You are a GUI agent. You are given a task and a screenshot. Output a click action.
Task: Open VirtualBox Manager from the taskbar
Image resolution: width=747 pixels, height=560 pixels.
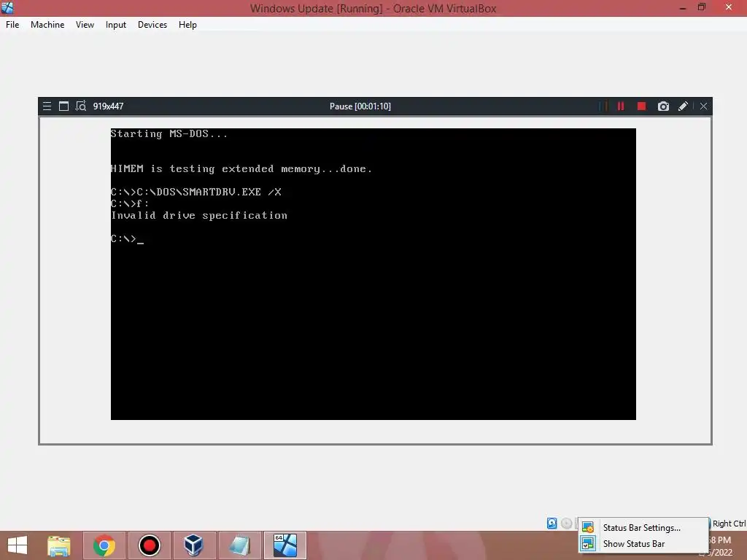[194, 545]
